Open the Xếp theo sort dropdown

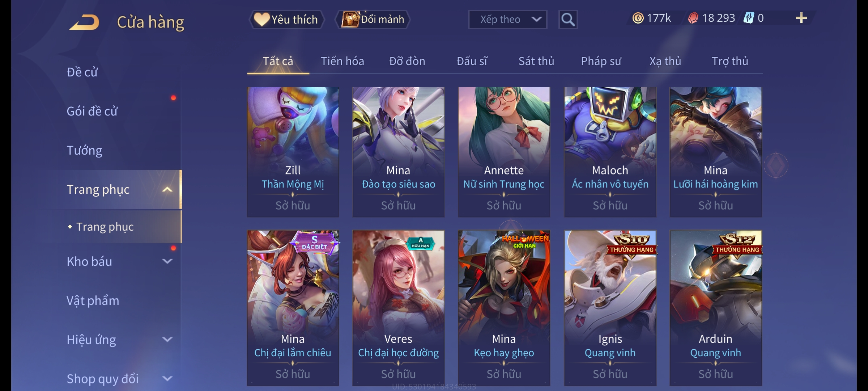point(507,20)
